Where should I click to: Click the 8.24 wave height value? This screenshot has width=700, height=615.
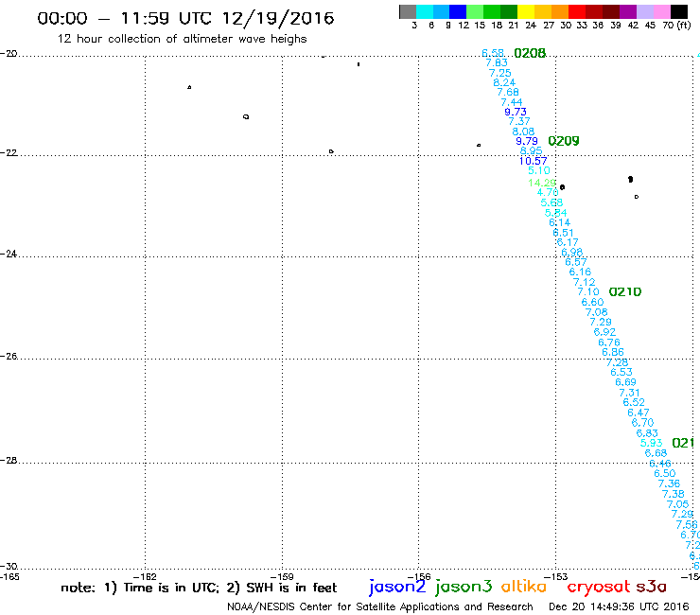tap(504, 82)
